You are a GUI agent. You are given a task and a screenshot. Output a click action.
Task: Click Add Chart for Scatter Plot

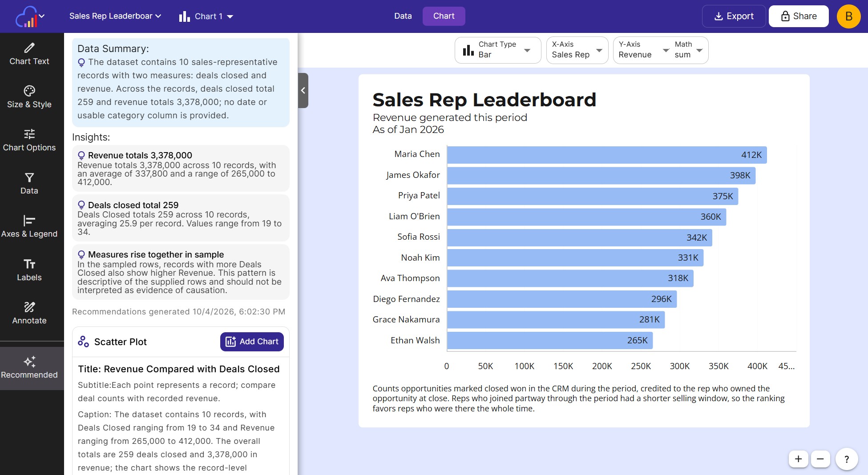coord(252,342)
